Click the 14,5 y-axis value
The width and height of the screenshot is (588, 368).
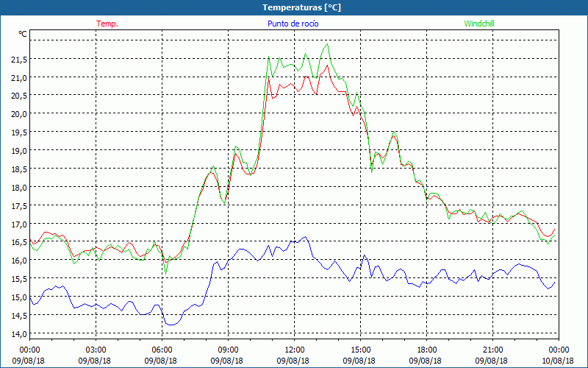(19, 316)
